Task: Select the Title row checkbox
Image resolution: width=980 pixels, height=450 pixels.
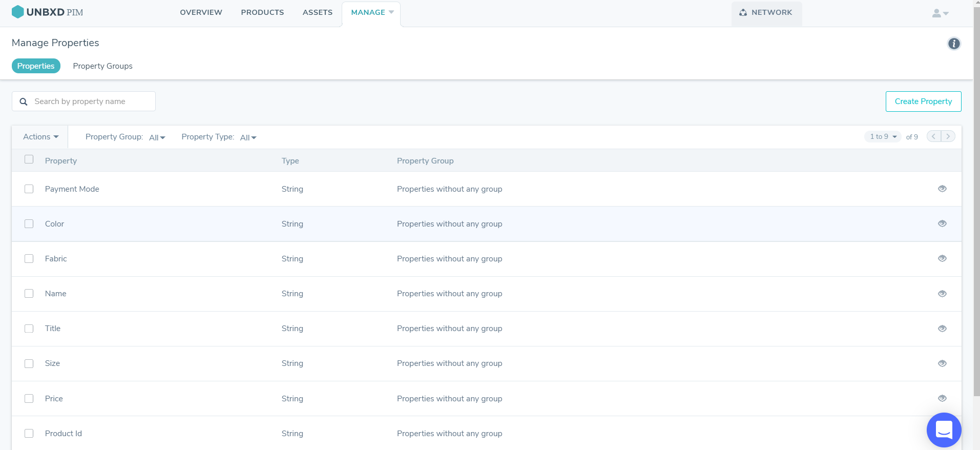Action: point(29,329)
